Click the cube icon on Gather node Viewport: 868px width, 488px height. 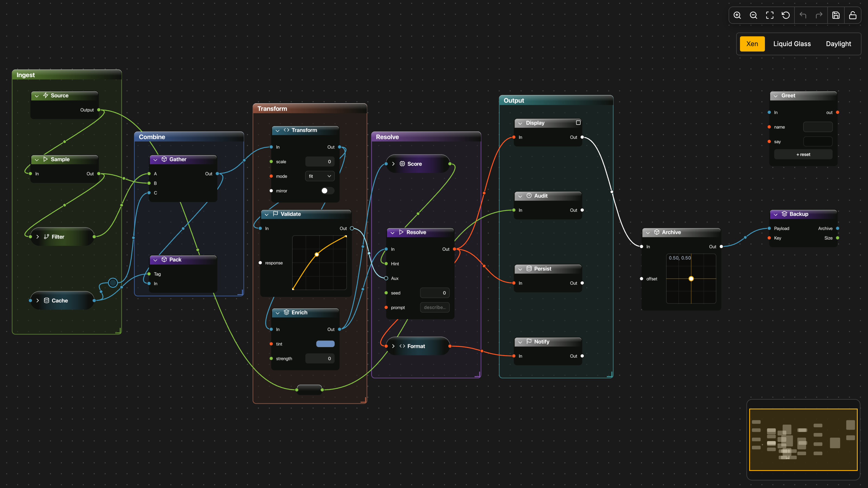tap(164, 159)
